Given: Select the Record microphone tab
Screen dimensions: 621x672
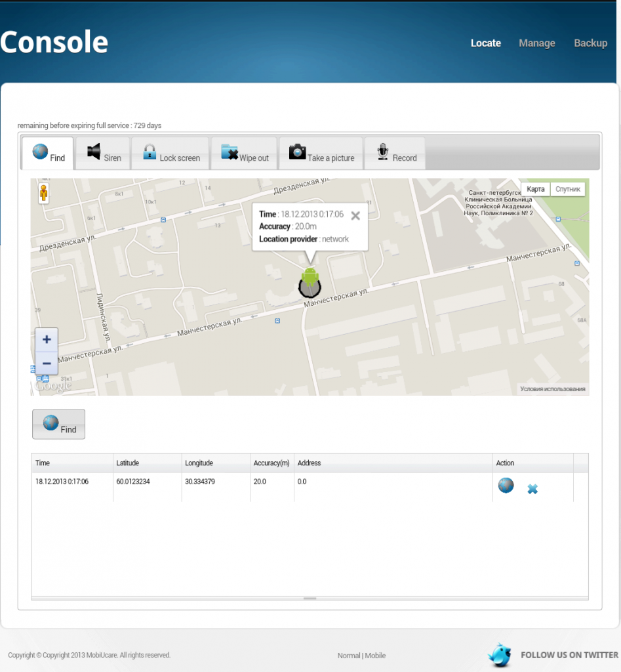Looking at the screenshot, I should pos(395,154).
